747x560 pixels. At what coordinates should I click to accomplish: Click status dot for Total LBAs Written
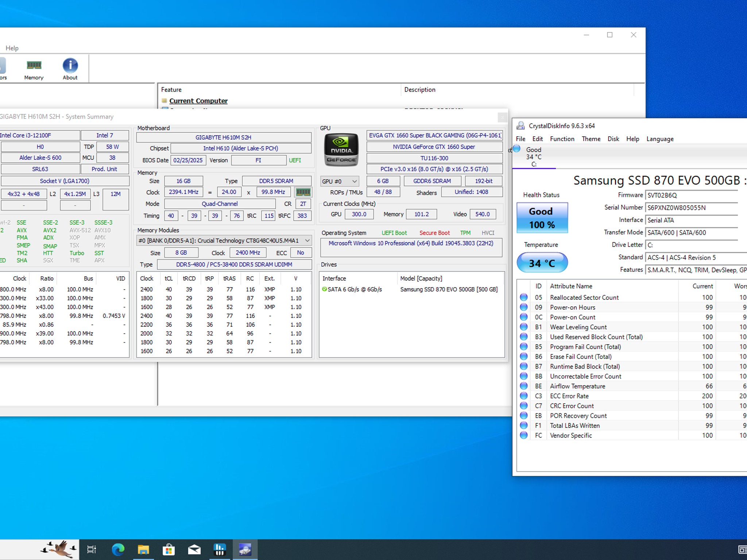click(524, 425)
